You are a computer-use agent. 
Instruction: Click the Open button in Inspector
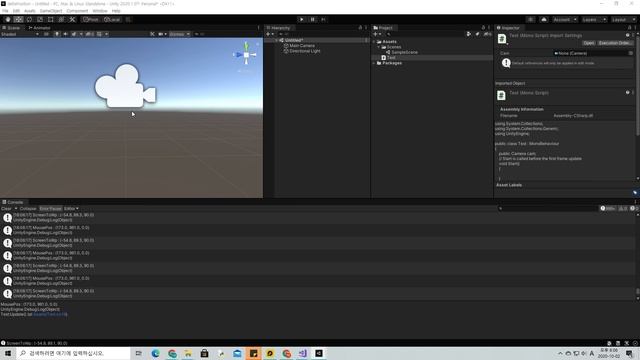coord(589,43)
